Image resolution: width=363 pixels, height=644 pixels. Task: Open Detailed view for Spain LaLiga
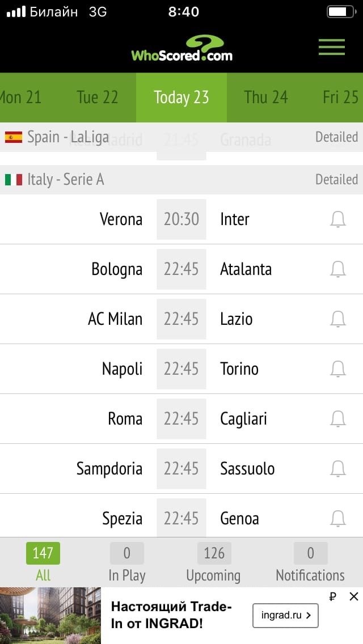pyautogui.click(x=336, y=137)
